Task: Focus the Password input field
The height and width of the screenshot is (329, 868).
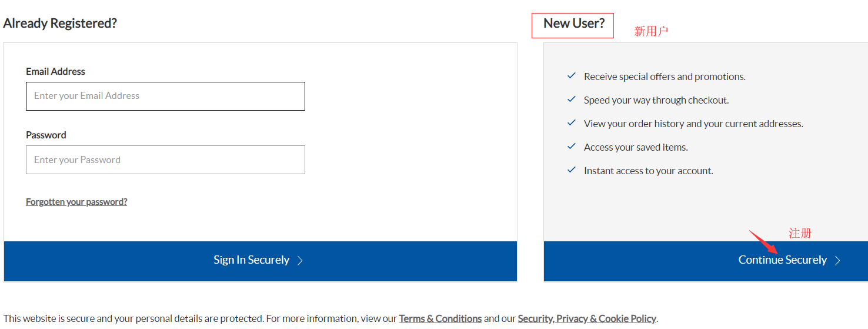Action: click(x=165, y=159)
